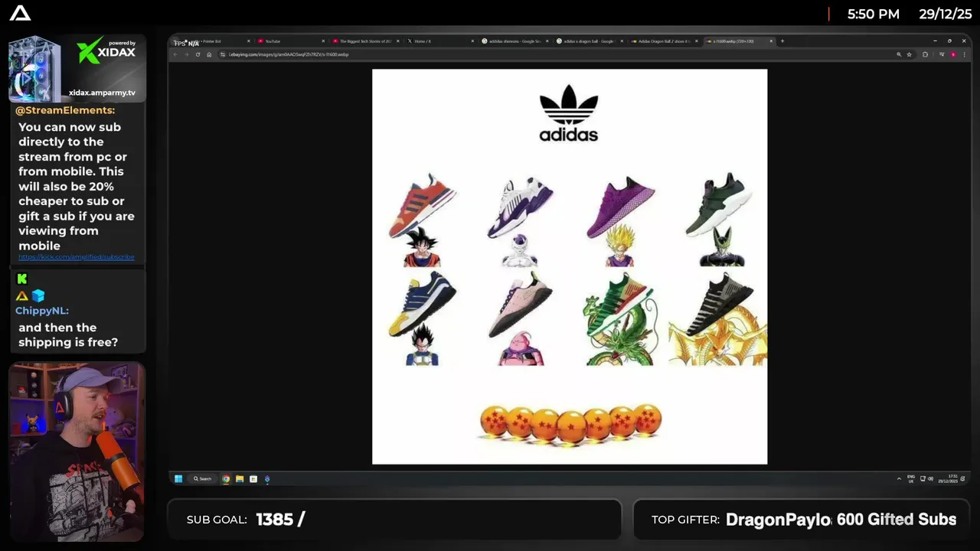Image resolution: width=980 pixels, height=551 pixels.
Task: Click the Cell character image
Action: pyautogui.click(x=721, y=246)
